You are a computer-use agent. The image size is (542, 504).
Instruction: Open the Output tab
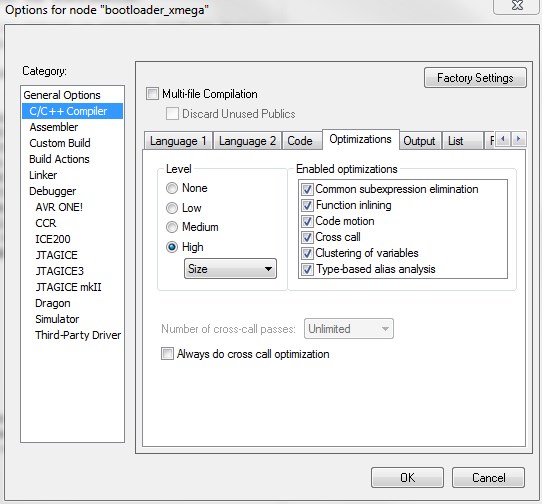(420, 141)
